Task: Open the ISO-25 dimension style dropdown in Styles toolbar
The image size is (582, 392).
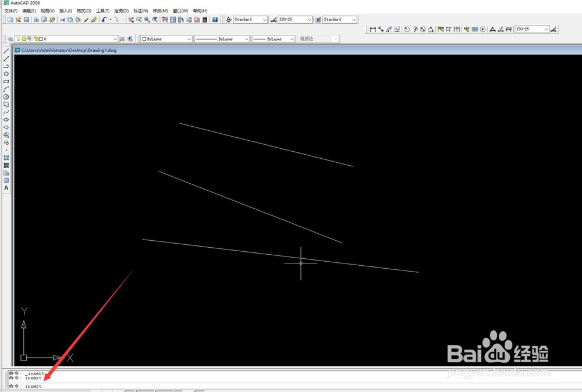Action: [x=309, y=20]
